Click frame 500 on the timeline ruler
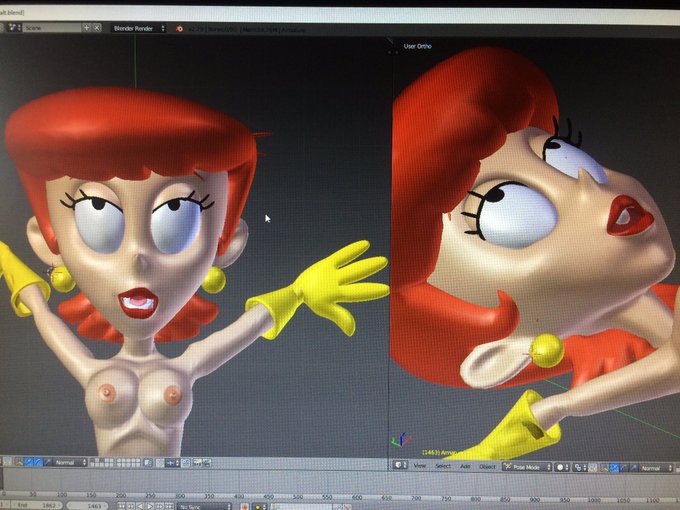Viewport: 680px width, 510px height. (298, 497)
